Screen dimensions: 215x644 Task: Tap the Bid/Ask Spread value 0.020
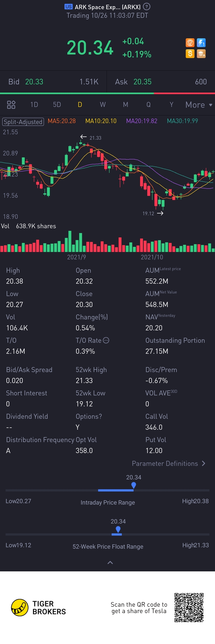pyautogui.click(x=15, y=380)
